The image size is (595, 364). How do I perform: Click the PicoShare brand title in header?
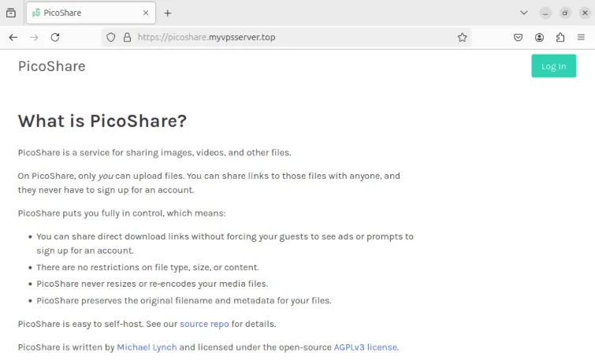coord(51,66)
